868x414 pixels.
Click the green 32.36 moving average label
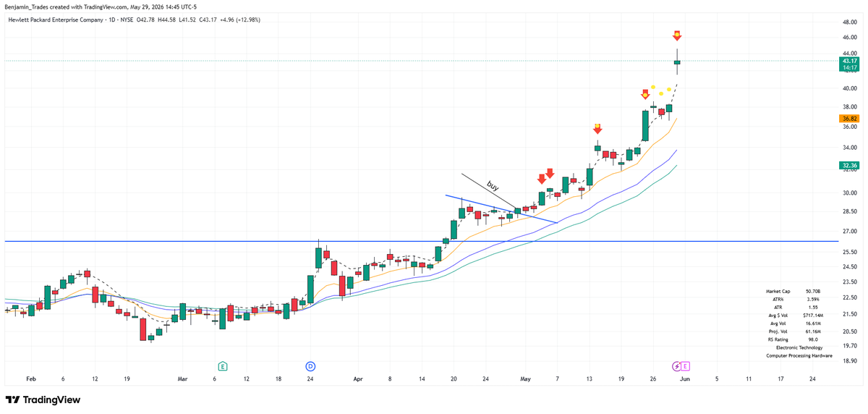(848, 166)
